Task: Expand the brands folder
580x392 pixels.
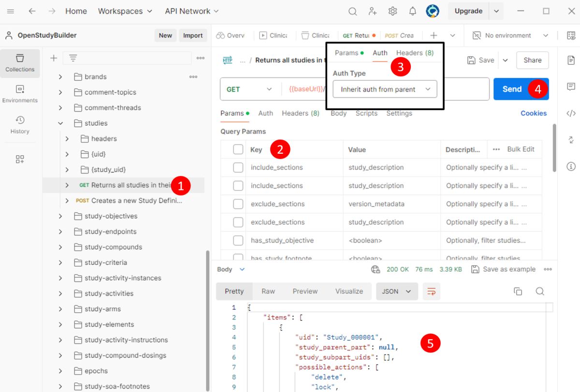Action: tap(60, 77)
